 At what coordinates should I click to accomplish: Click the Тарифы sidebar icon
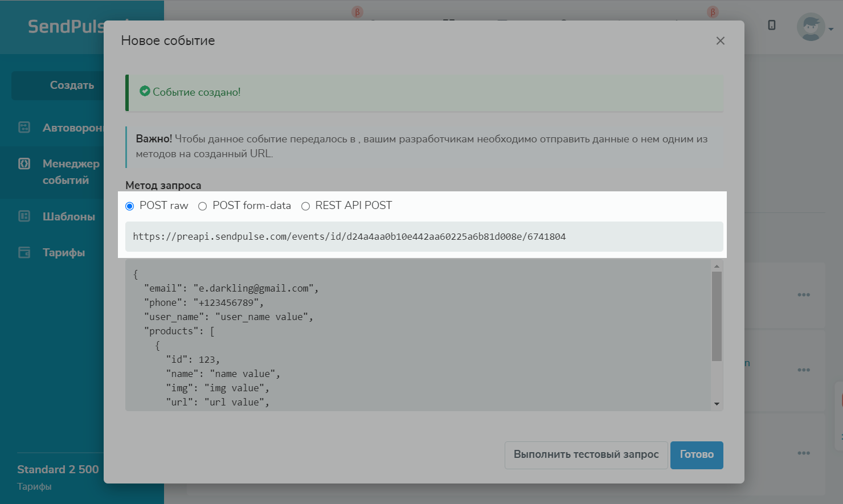click(24, 252)
